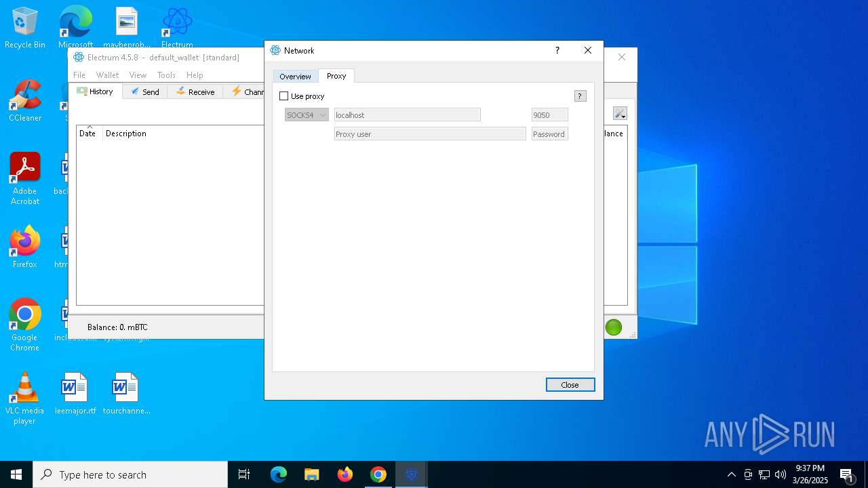The height and width of the screenshot is (488, 868).
Task: Click the Electrum taskbar icon
Action: [411, 474]
